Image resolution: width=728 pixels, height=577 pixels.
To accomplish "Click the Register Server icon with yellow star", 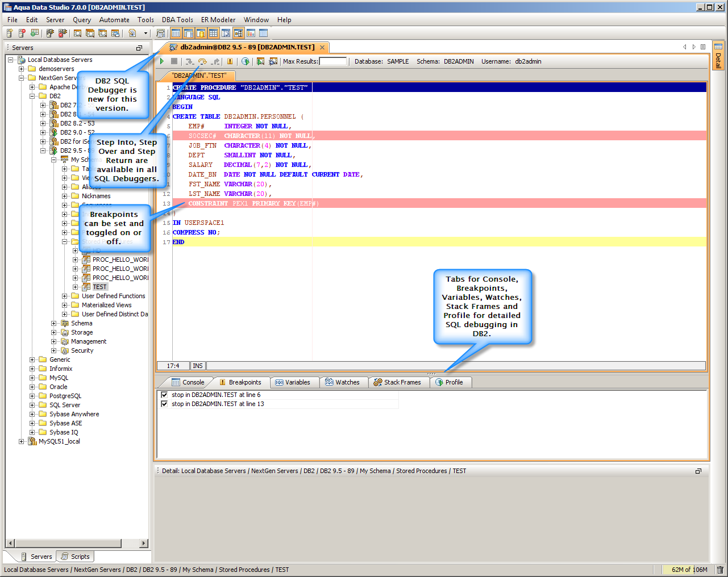I will tap(10, 34).
